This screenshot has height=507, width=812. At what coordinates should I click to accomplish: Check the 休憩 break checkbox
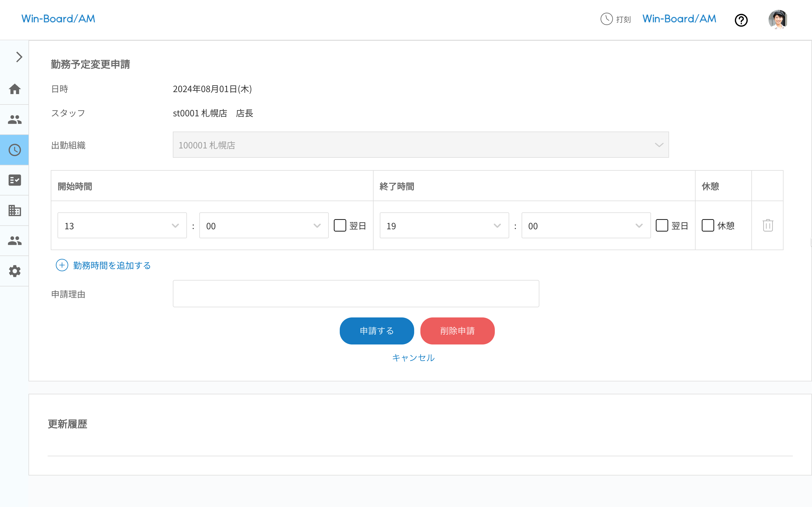tap(708, 225)
